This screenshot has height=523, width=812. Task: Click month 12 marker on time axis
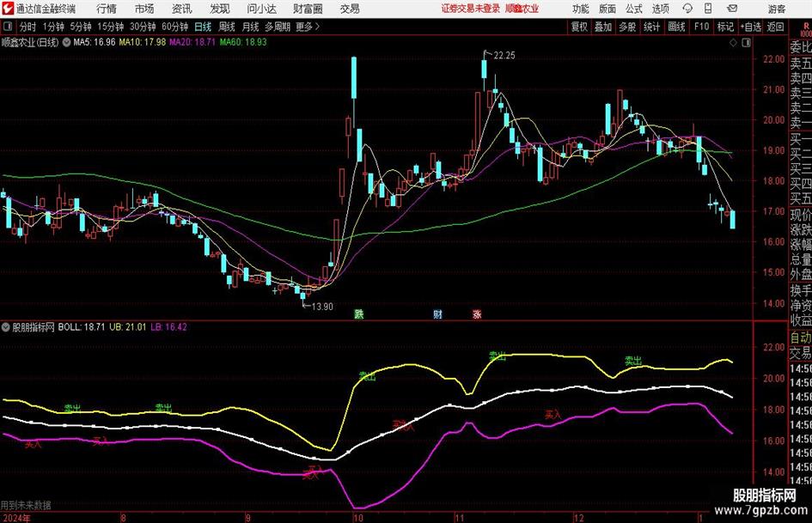coord(578,518)
